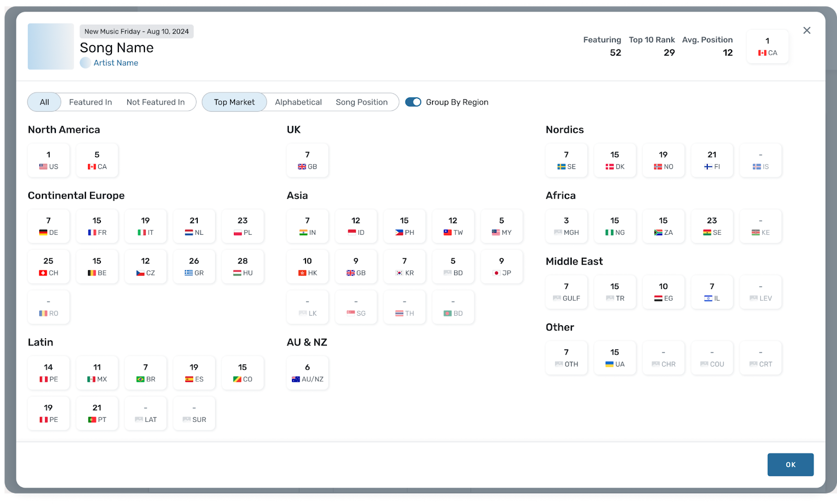Open the GB tile under UK
The width and height of the screenshot is (837, 504).
click(x=308, y=161)
